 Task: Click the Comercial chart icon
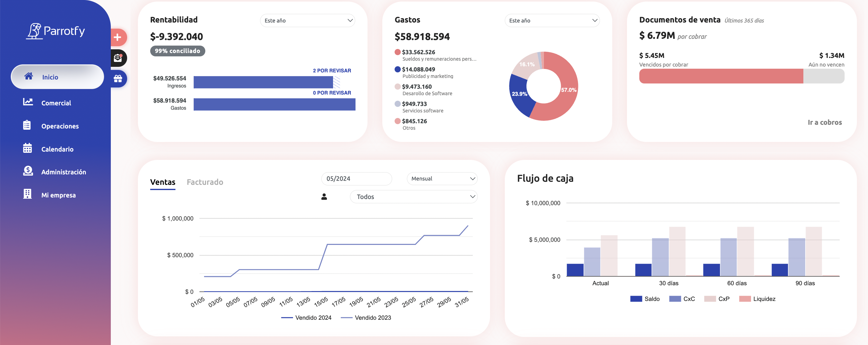click(x=28, y=102)
